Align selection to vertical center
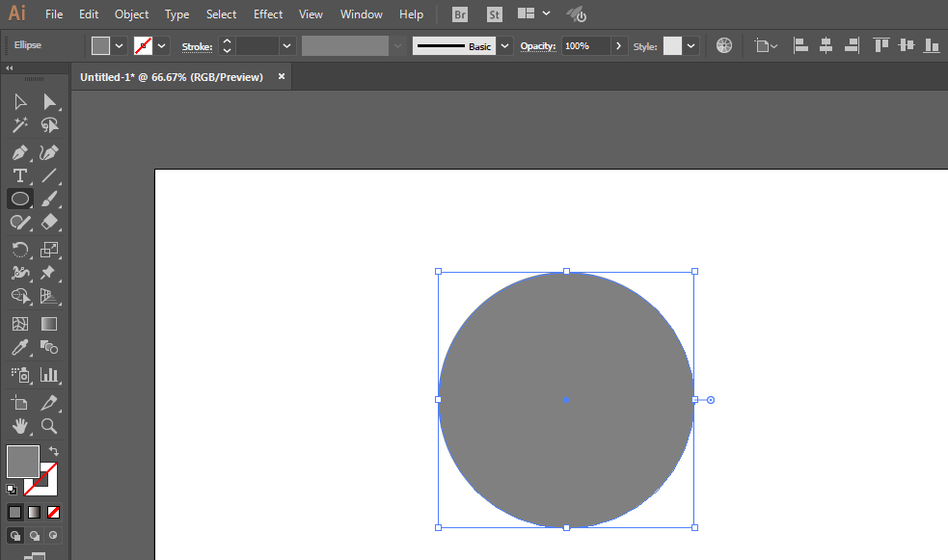This screenshot has height=560, width=948. point(907,45)
